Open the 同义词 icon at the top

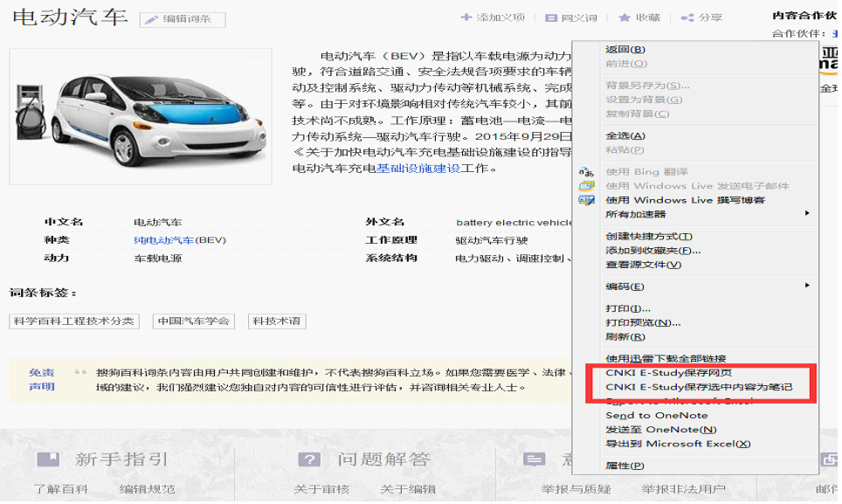[x=550, y=17]
